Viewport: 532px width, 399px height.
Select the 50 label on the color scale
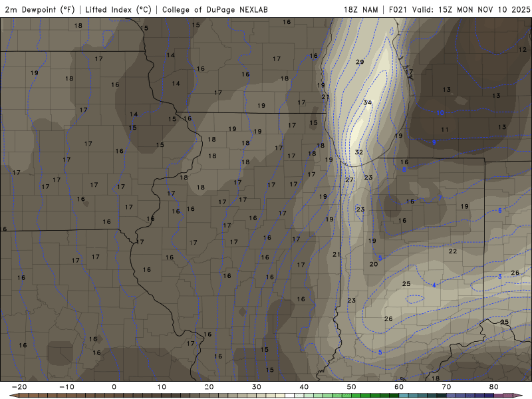pyautogui.click(x=352, y=387)
